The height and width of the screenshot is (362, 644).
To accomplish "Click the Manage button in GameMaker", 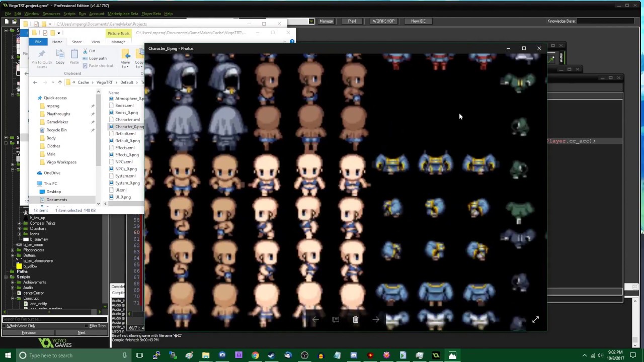I will 326,21.
